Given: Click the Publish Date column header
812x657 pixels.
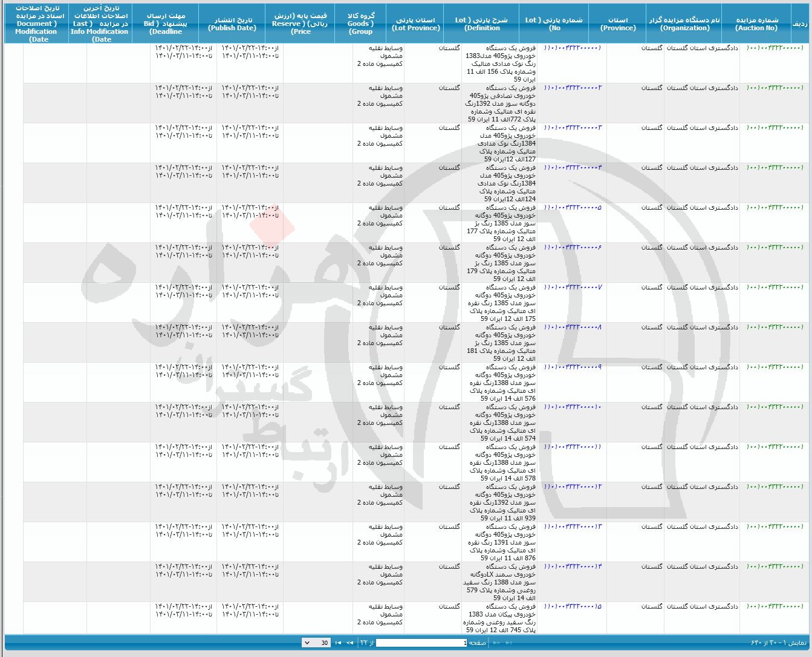Looking at the screenshot, I should coord(232,24).
